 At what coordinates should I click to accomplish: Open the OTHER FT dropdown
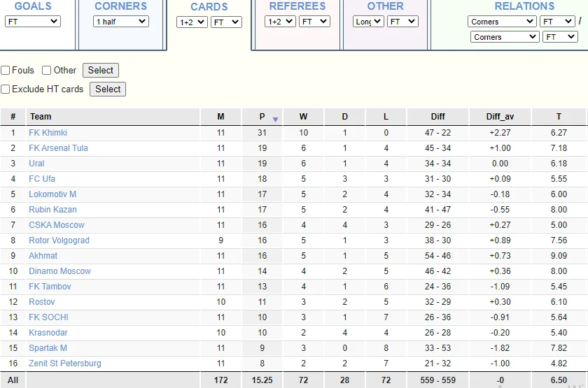tap(402, 22)
